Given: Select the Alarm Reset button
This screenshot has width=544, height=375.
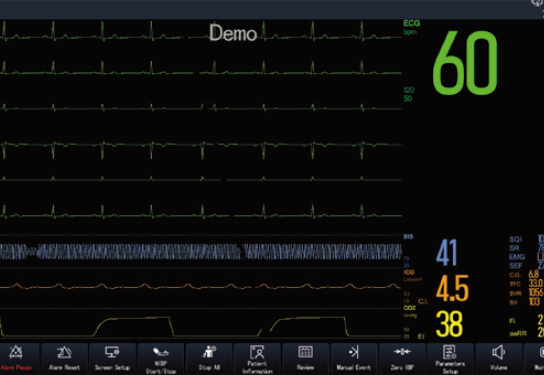Looking at the screenshot, I should pyautogui.click(x=64, y=359).
